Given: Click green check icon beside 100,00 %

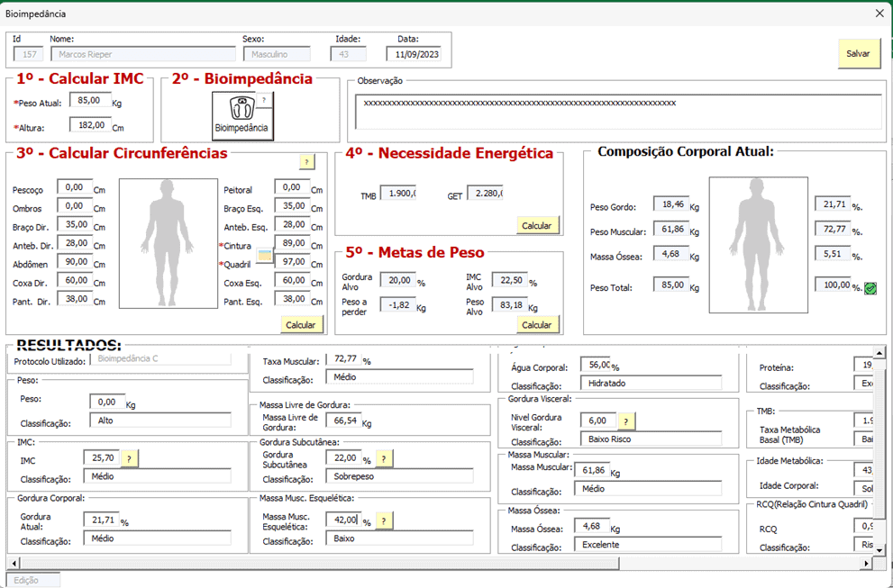Looking at the screenshot, I should (870, 288).
